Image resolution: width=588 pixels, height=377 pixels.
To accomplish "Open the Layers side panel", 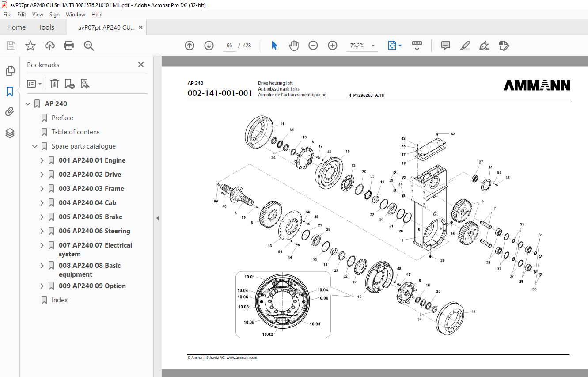I will [10, 133].
